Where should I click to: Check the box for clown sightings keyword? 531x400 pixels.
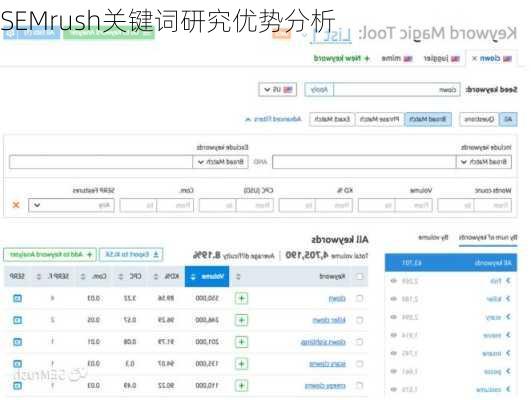pyautogui.click(x=359, y=342)
